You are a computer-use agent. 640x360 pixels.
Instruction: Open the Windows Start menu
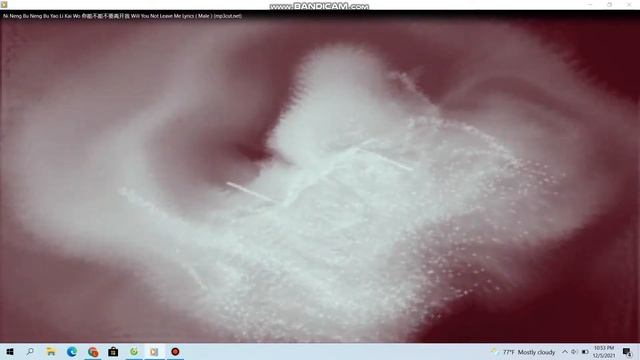coord(10,351)
